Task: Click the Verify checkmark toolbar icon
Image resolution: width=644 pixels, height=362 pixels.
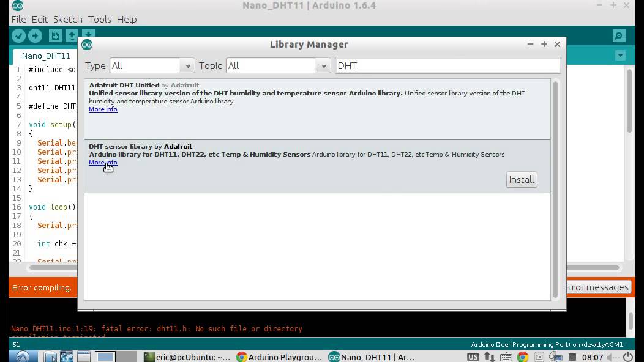Action: pyautogui.click(x=18, y=36)
